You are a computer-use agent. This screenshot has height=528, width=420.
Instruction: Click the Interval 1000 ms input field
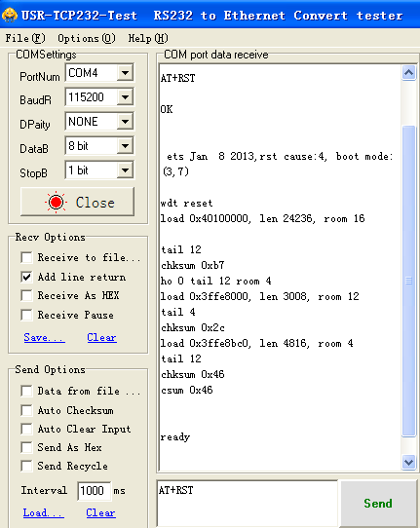pyautogui.click(x=94, y=491)
